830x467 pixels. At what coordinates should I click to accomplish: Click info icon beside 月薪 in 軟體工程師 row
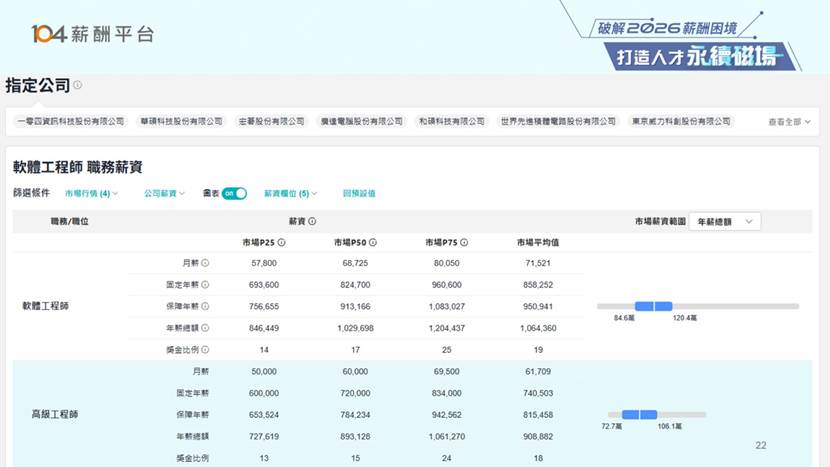pyautogui.click(x=205, y=263)
